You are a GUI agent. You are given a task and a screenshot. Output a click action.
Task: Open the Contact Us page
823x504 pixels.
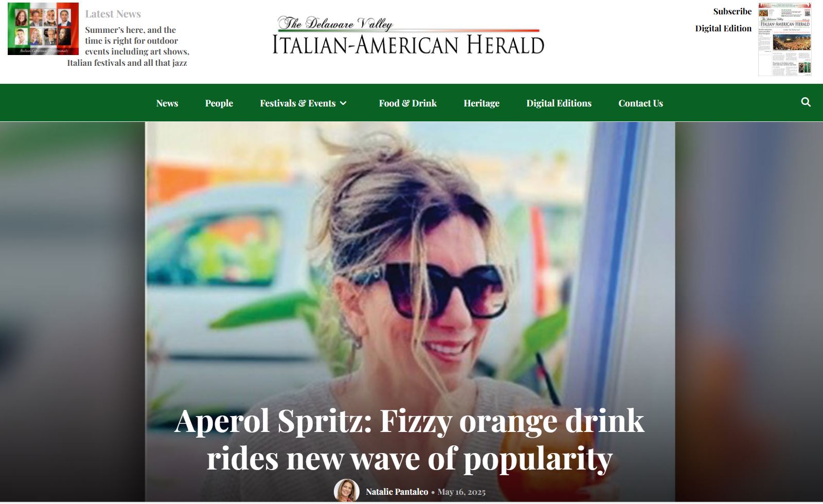(x=640, y=103)
